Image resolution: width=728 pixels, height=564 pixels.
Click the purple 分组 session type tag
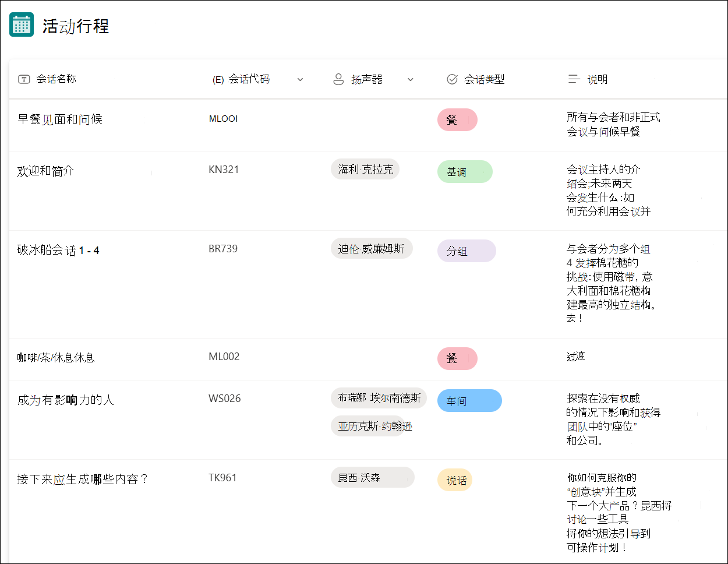(467, 251)
